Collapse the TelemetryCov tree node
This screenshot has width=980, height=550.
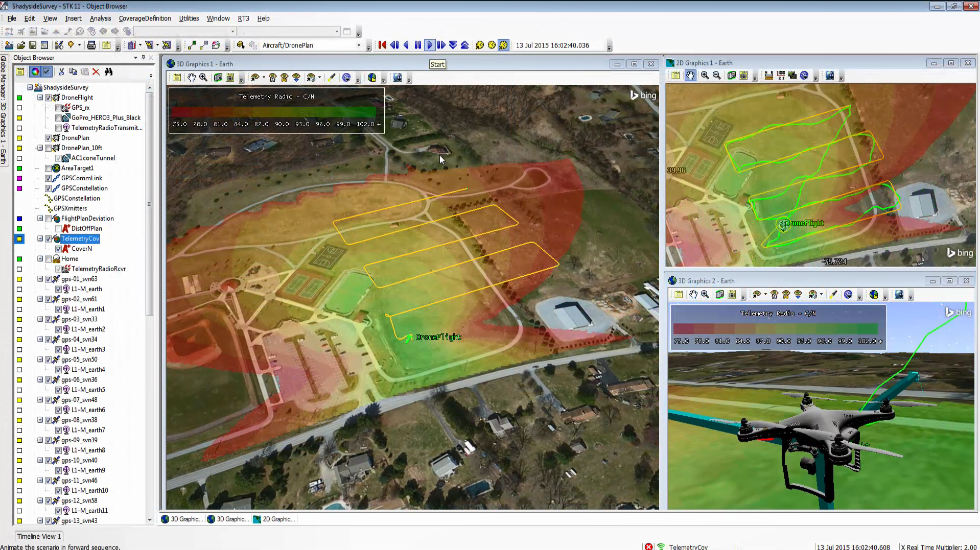[x=40, y=238]
